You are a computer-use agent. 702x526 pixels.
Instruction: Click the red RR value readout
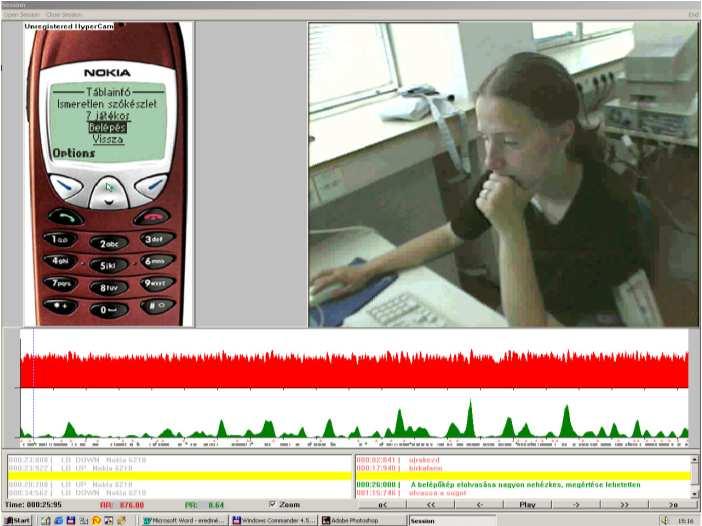(x=122, y=505)
